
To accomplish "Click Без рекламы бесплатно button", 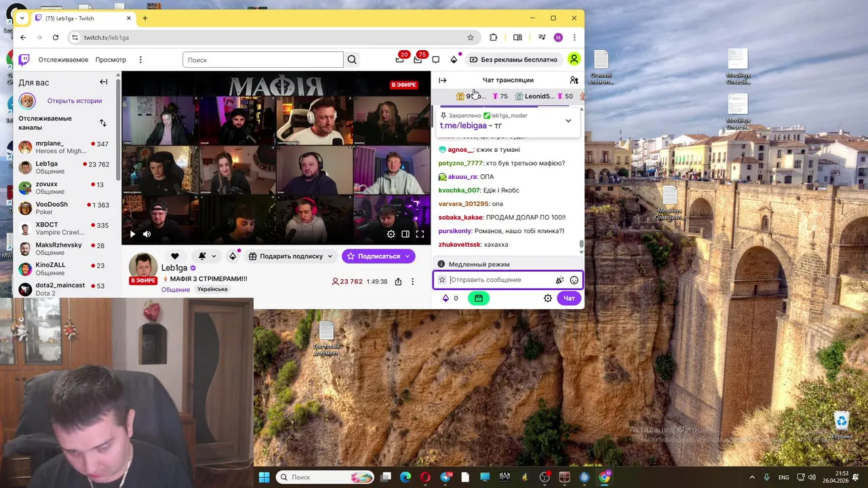I will pos(513,60).
